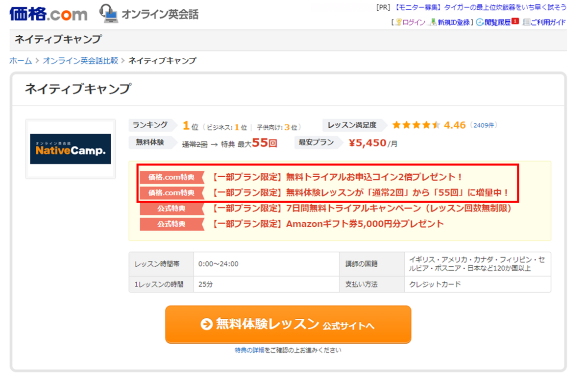
Task: Open the 閲覧履歴 clock icon
Action: (480, 22)
